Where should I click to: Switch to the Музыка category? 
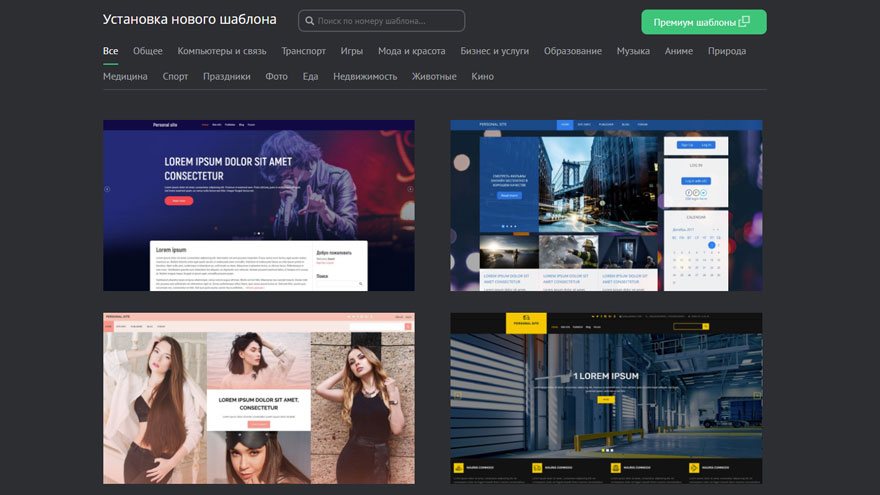(633, 51)
